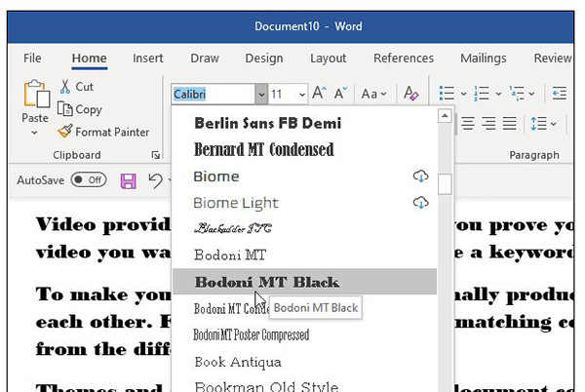Open the font size dropdown
This screenshot has width=585, height=392.
[x=299, y=95]
